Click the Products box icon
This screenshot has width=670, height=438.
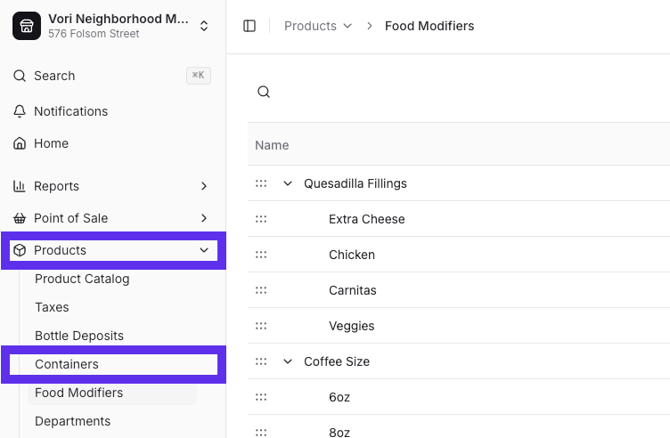click(x=19, y=250)
